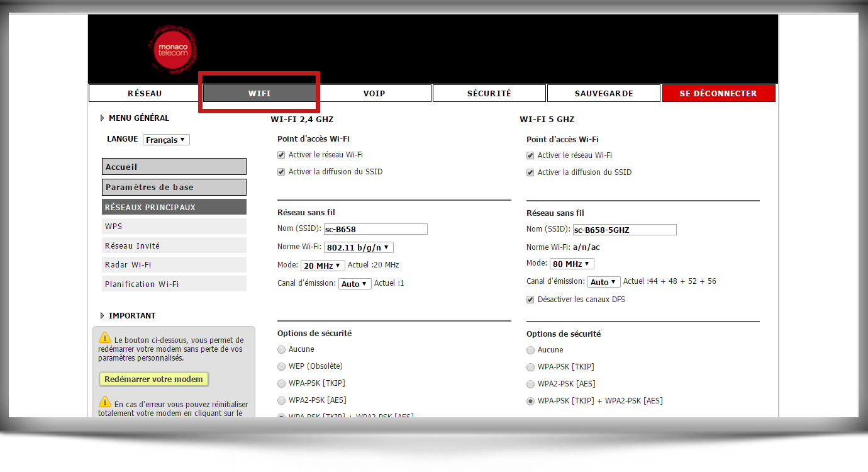Collapse the MENU GÉNÉRAL section arrow
The height and width of the screenshot is (472, 868).
[103, 118]
